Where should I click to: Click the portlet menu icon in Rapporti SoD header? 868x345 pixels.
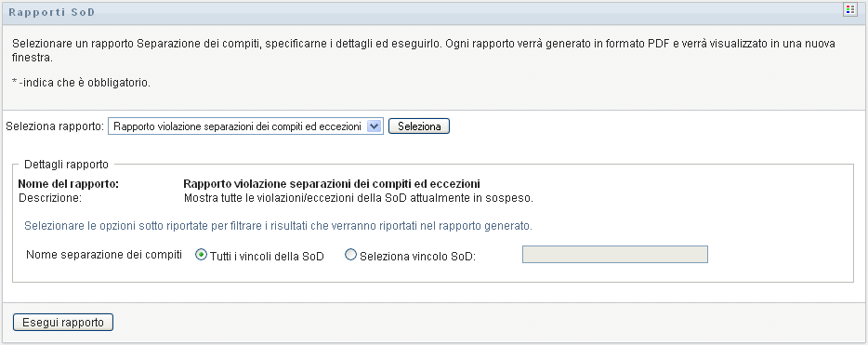849,10
